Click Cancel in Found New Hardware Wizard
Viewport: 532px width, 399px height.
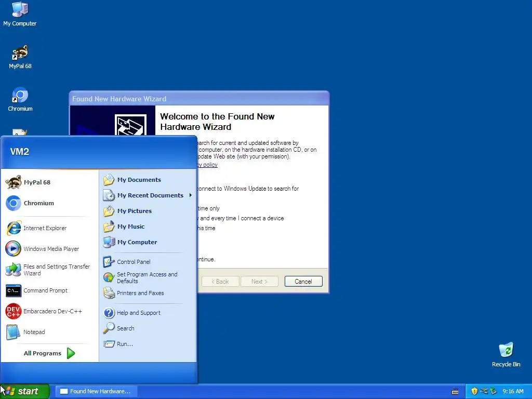[x=303, y=281]
